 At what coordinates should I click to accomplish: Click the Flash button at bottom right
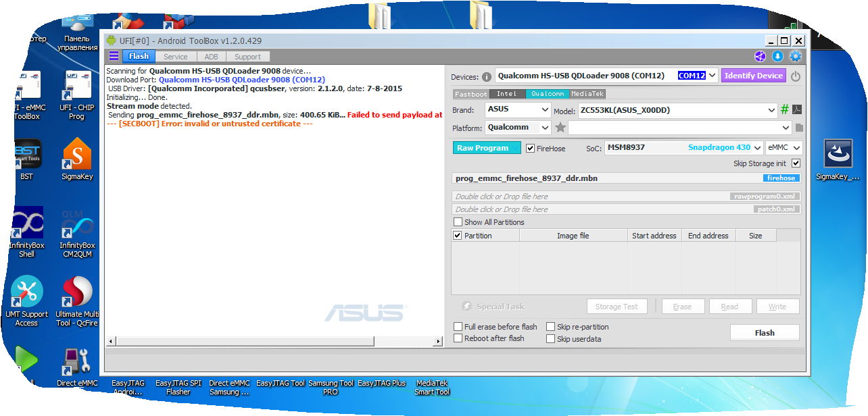click(765, 333)
